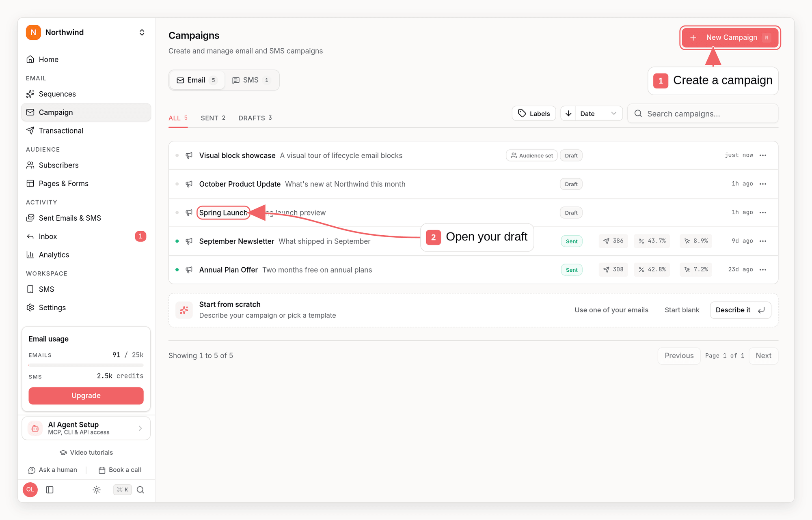
Task: Click the megaphone icon of Annual Plan Offer
Action: pyautogui.click(x=189, y=270)
